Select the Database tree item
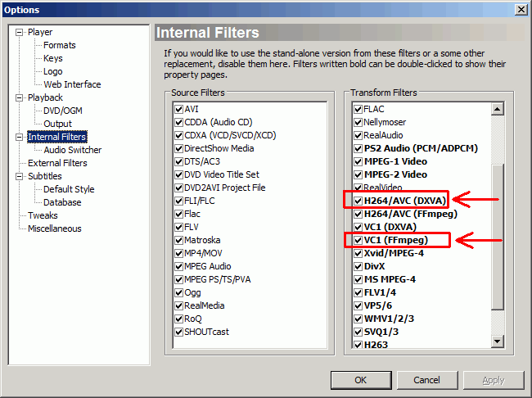Image resolution: width=532 pixels, height=398 pixels. pyautogui.click(x=62, y=203)
